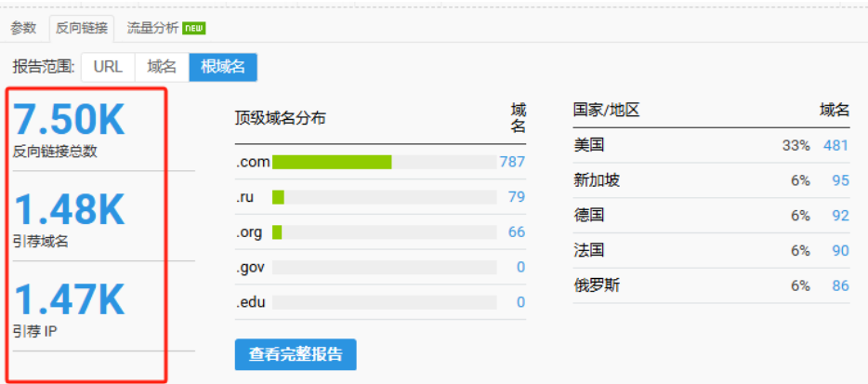Click the .ru domain count 79
Screen dimensions: 868x384
[517, 197]
